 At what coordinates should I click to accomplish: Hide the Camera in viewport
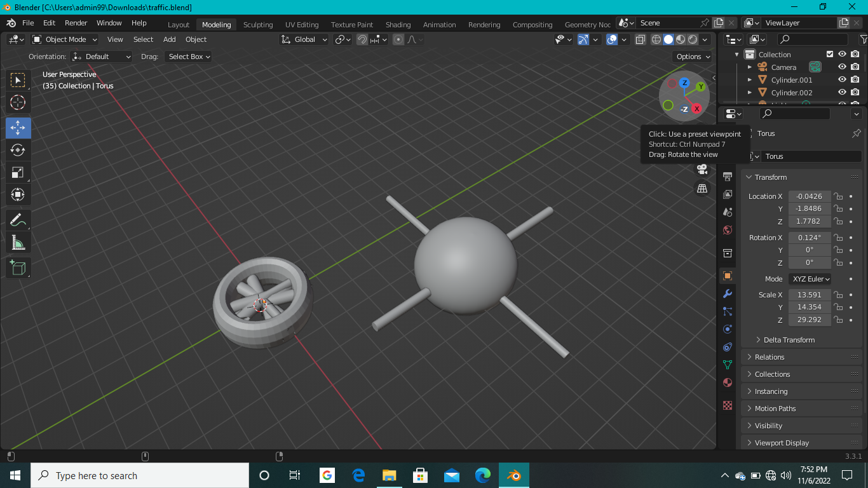coord(842,67)
